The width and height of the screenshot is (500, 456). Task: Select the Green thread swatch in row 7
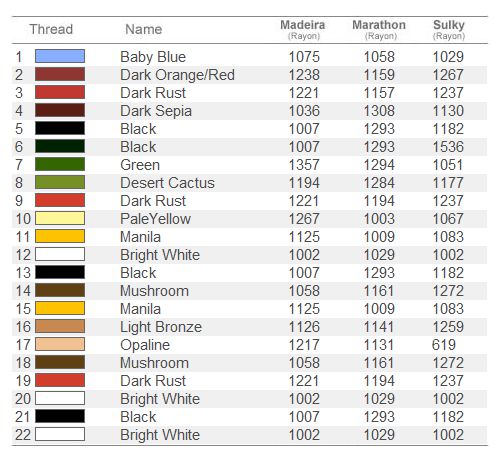tap(60, 164)
